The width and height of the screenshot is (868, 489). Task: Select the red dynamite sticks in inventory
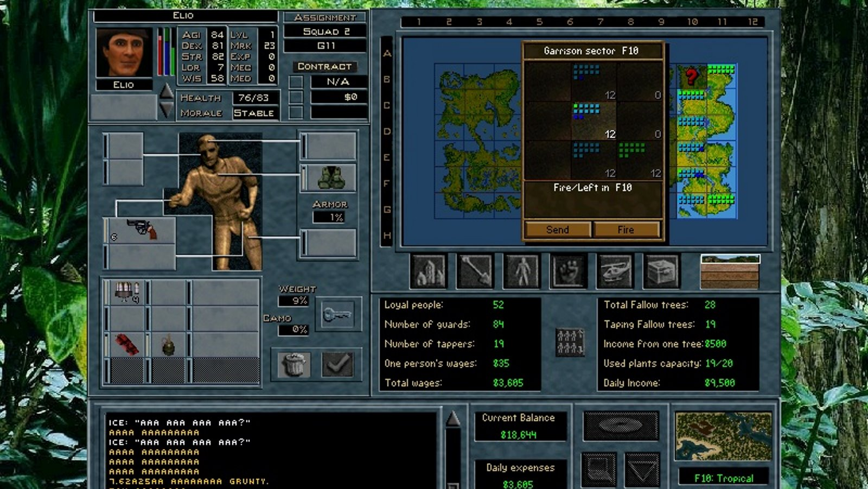click(127, 344)
